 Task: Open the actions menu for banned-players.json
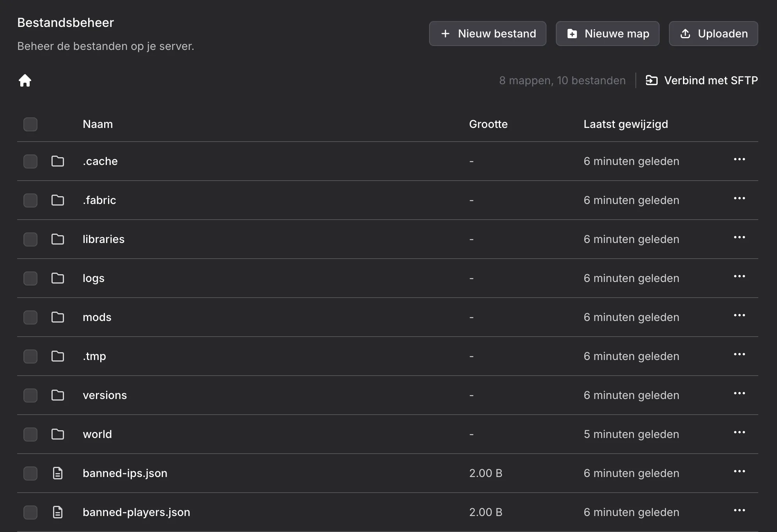click(740, 511)
